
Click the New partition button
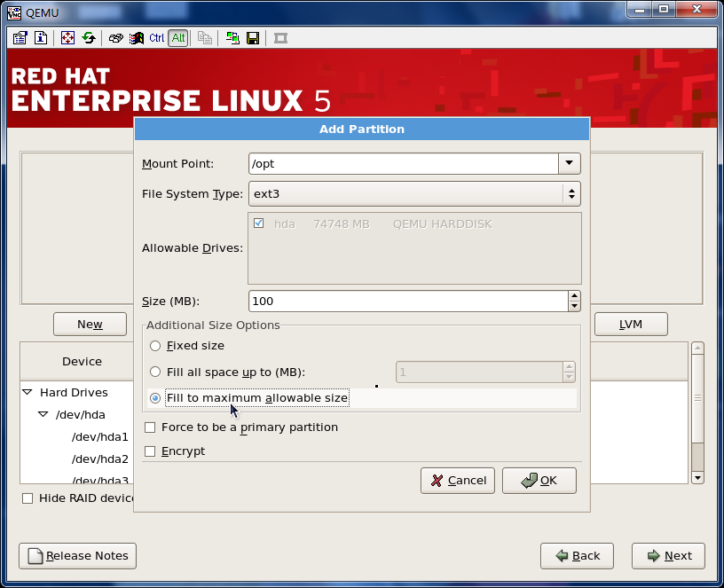pyautogui.click(x=90, y=324)
